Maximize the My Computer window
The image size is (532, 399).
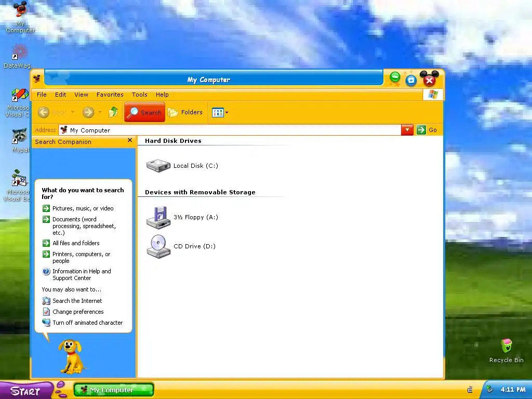coord(411,80)
